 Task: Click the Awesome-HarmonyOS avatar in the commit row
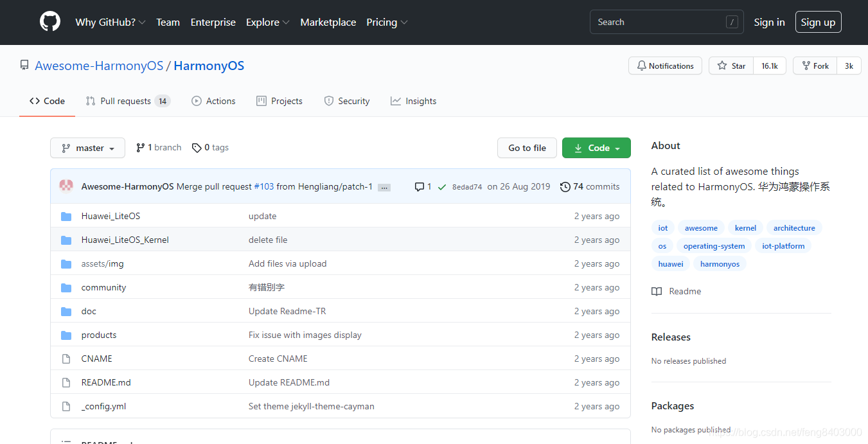66,186
